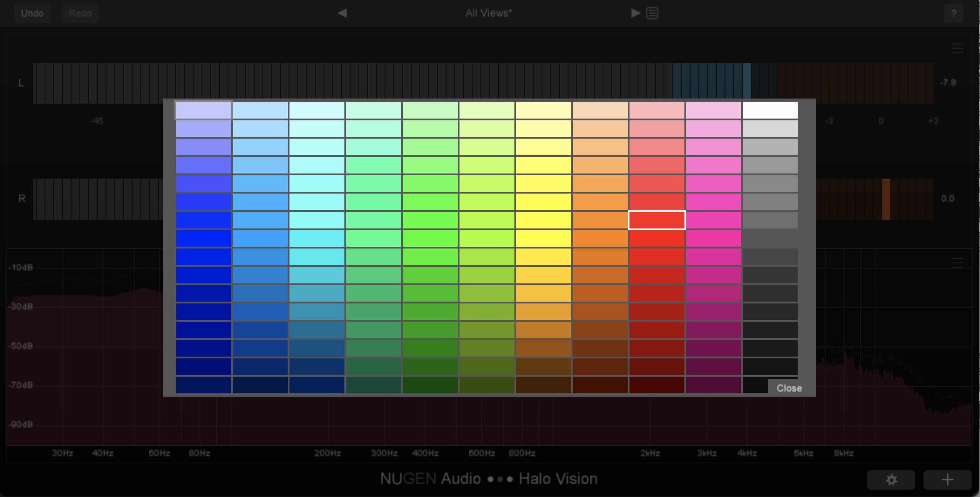Click the plus add view button
The width and height of the screenshot is (980, 497).
tap(947, 480)
